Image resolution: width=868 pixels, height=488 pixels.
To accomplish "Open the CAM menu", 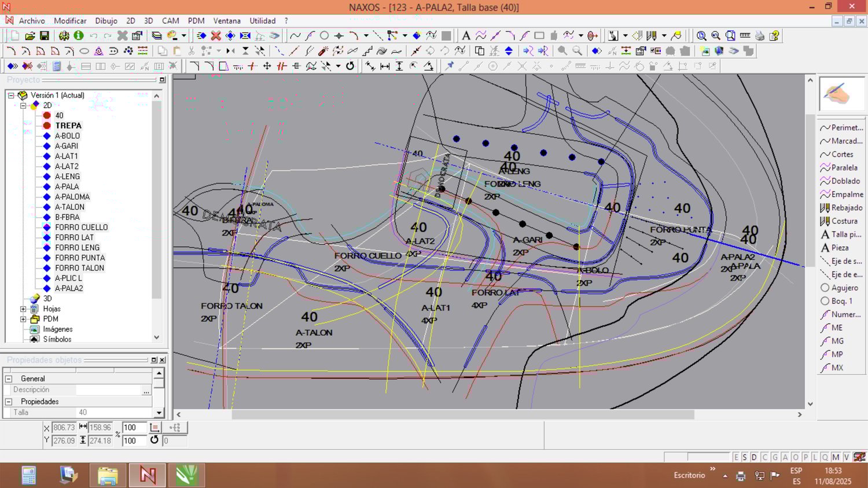I will pyautogui.click(x=170, y=21).
